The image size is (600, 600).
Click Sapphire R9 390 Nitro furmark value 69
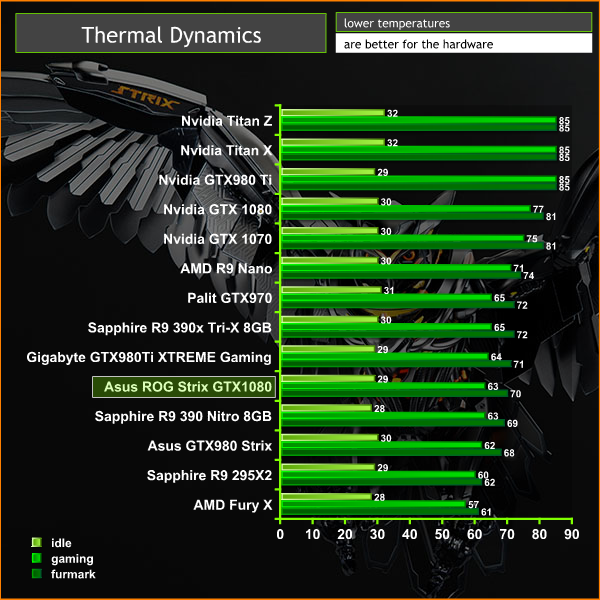pyautogui.click(x=512, y=423)
